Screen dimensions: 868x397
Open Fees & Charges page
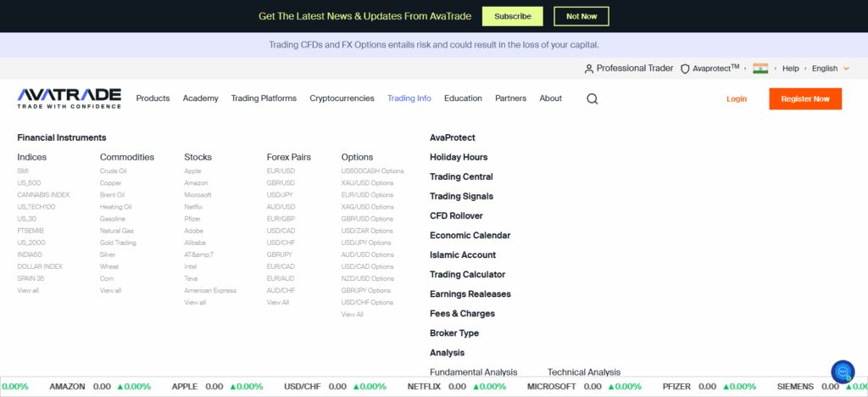[462, 313]
